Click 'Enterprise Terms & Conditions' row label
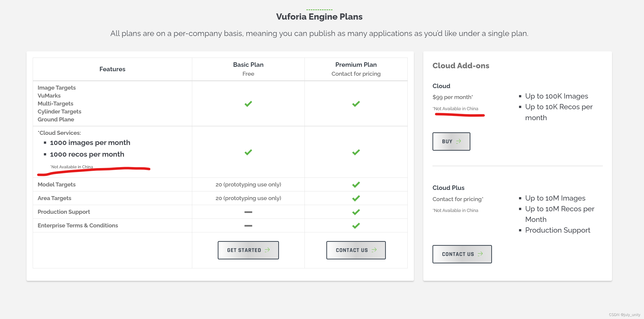The height and width of the screenshot is (319, 644). point(78,225)
